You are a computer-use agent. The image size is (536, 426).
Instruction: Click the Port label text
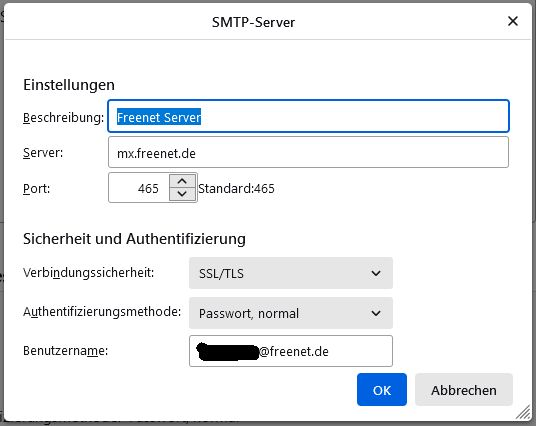tap(36, 188)
